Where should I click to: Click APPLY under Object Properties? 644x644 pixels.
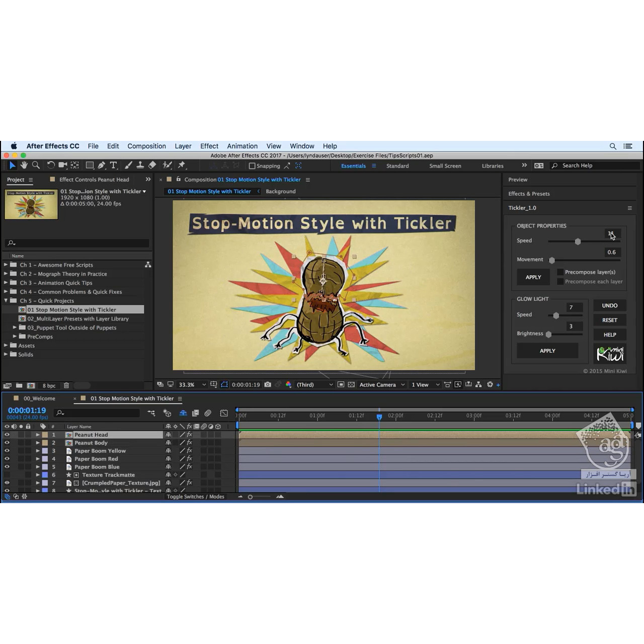pyautogui.click(x=533, y=277)
